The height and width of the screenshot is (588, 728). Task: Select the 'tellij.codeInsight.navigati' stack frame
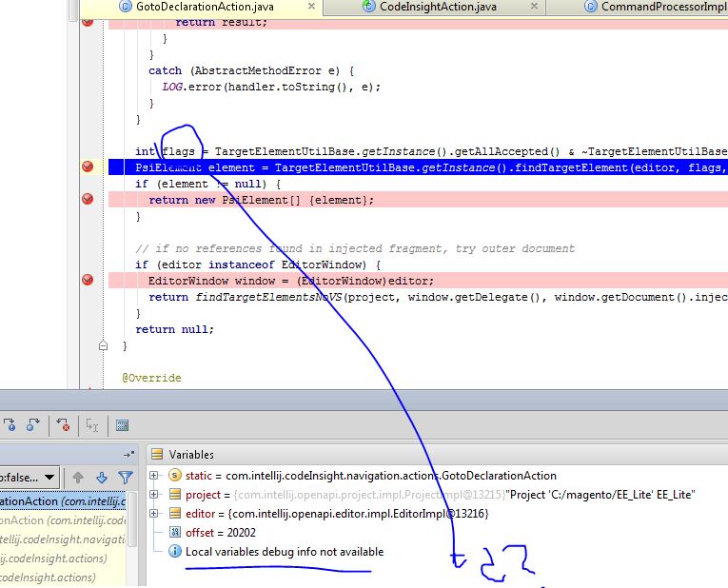[63, 539]
